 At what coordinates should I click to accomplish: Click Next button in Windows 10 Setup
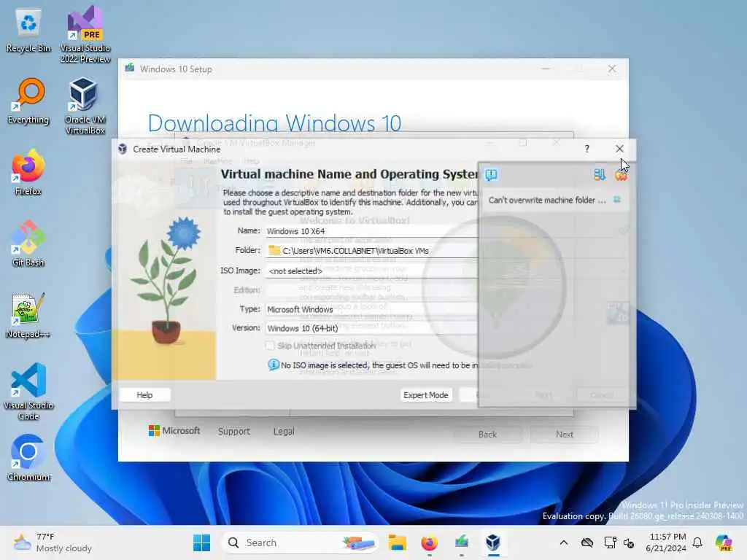point(565,435)
